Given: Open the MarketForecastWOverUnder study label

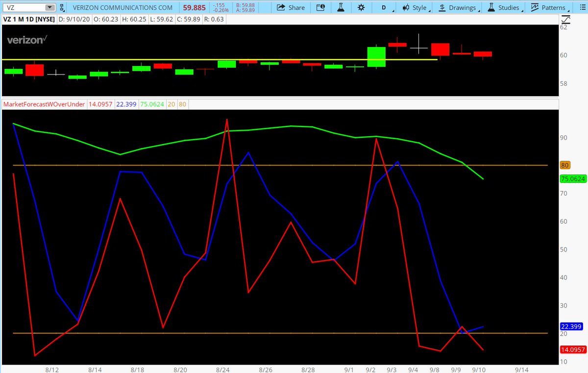Looking at the screenshot, I should coord(43,104).
